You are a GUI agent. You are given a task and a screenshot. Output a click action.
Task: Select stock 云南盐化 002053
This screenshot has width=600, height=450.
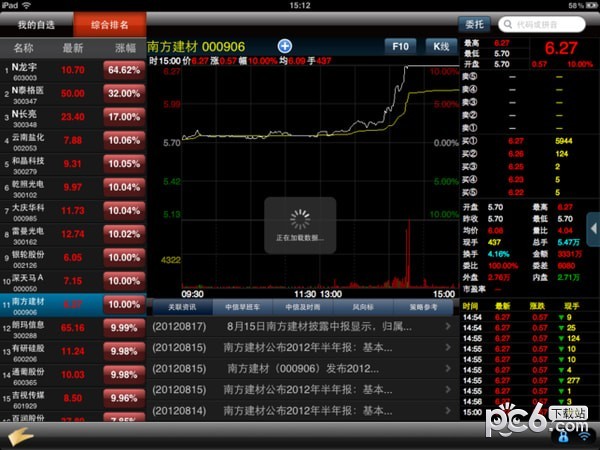[73, 140]
